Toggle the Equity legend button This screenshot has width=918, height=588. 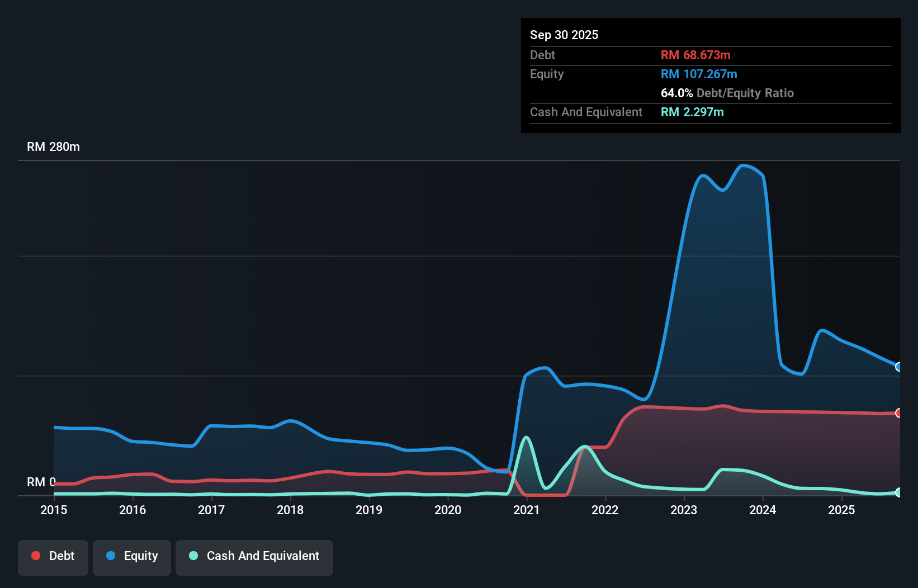click(132, 557)
